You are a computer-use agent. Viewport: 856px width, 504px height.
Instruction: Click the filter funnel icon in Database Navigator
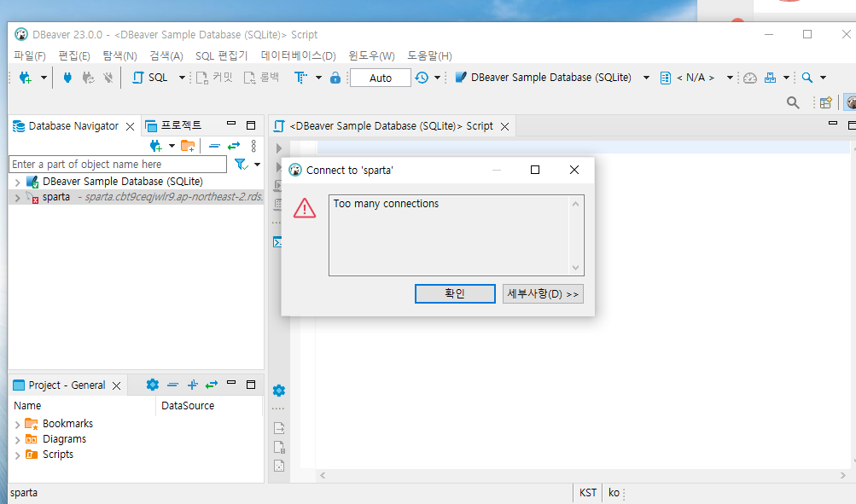tap(242, 165)
